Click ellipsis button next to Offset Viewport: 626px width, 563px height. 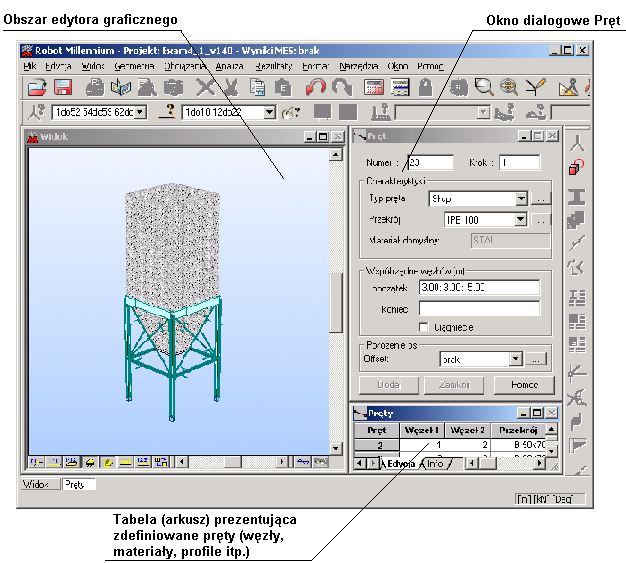[x=536, y=359]
